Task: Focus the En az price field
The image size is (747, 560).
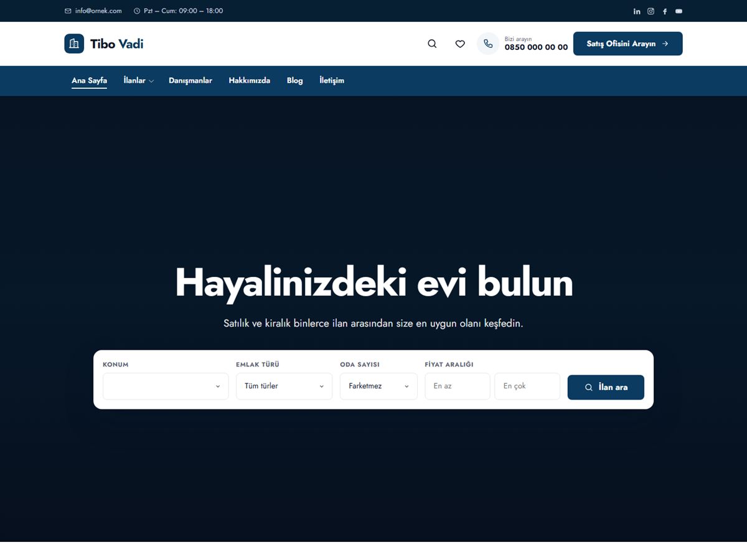Action: 458,386
